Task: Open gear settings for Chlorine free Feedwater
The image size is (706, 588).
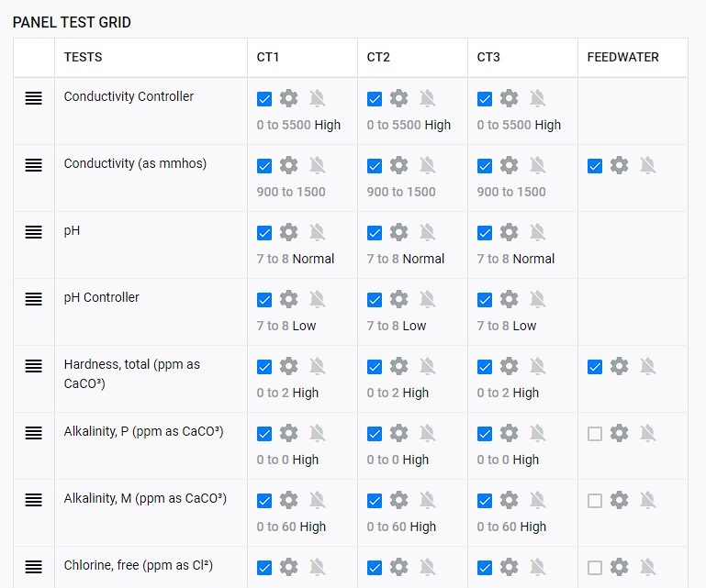Action: click(x=619, y=567)
